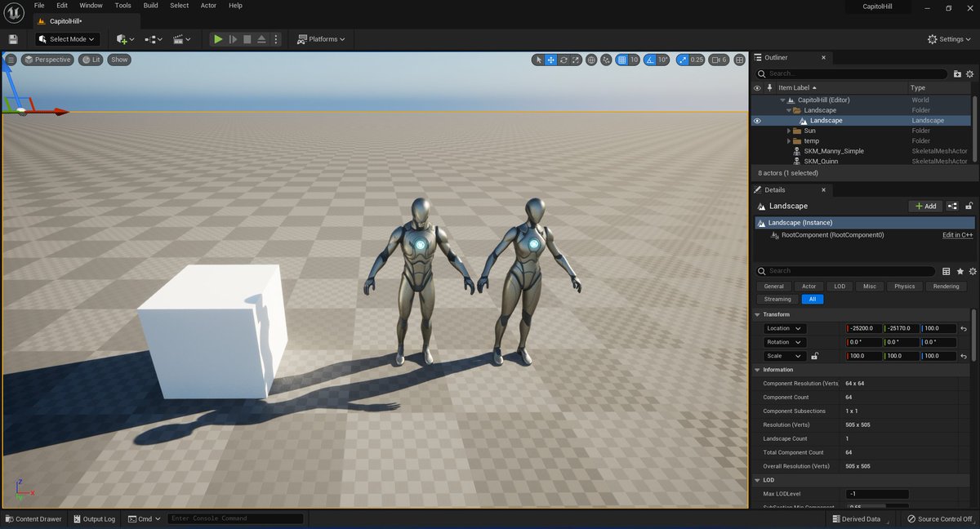980x529 pixels.
Task: Open the Edit menu
Action: (62, 6)
